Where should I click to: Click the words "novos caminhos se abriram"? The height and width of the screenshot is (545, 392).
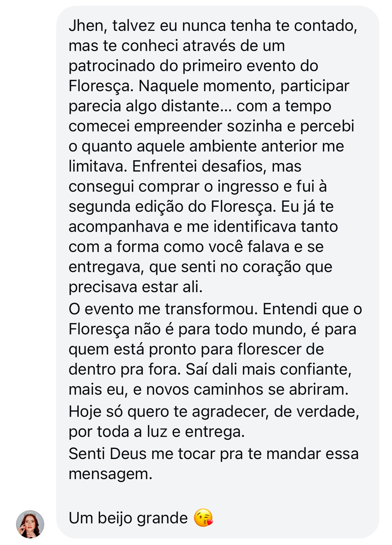pyautogui.click(x=247, y=390)
